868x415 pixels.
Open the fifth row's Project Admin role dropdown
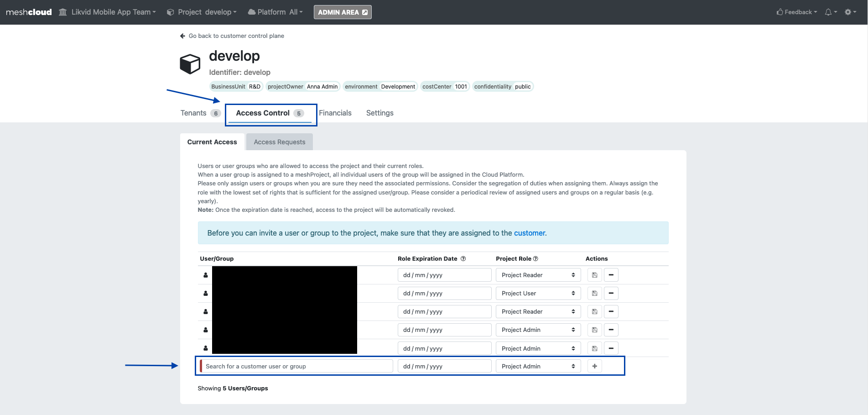[x=538, y=348]
